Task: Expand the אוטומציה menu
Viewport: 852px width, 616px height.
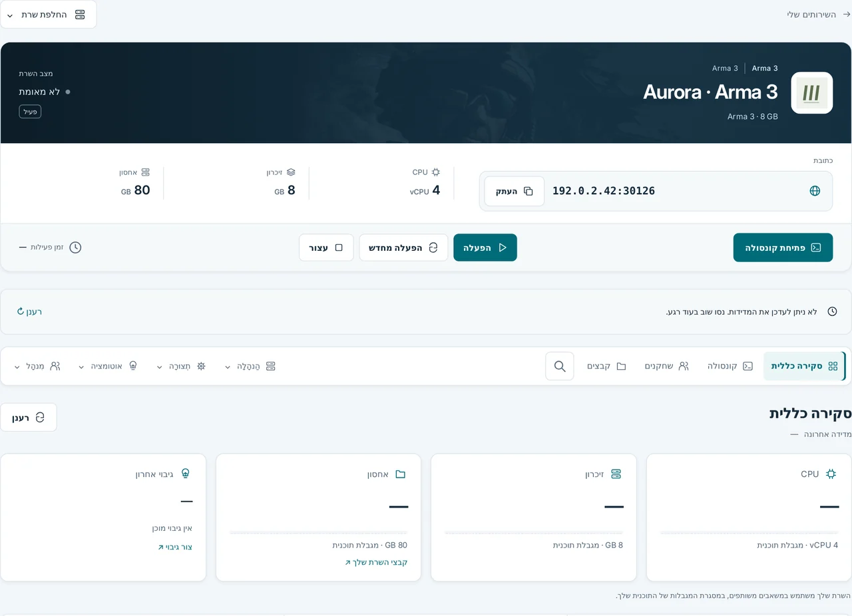Action: pos(108,366)
